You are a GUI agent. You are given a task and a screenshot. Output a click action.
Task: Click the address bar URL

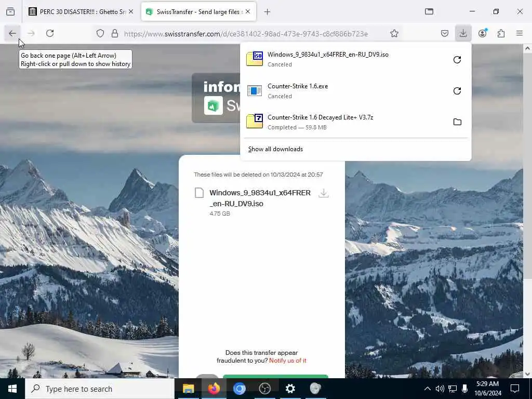point(246,34)
